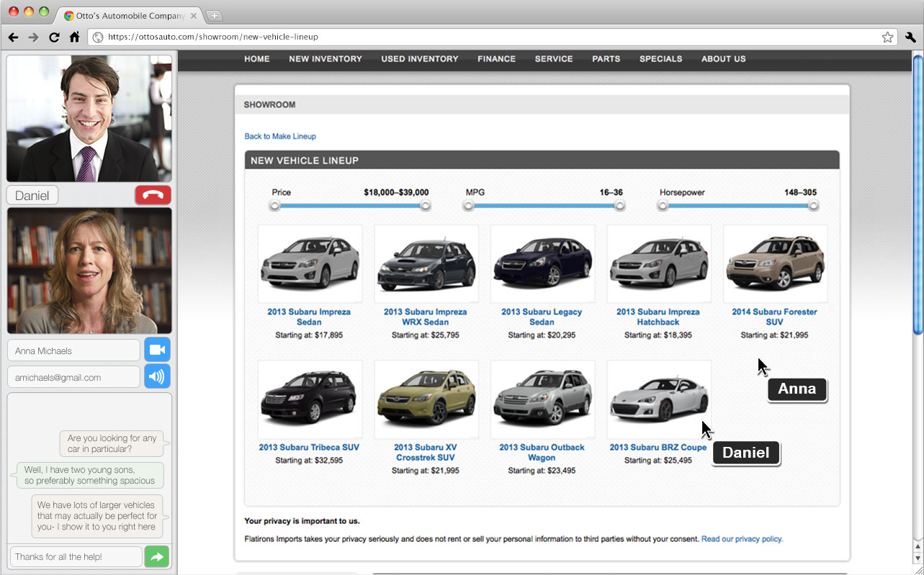The image size is (924, 575).
Task: Reload the page with the refresh icon
Action: pyautogui.click(x=54, y=37)
